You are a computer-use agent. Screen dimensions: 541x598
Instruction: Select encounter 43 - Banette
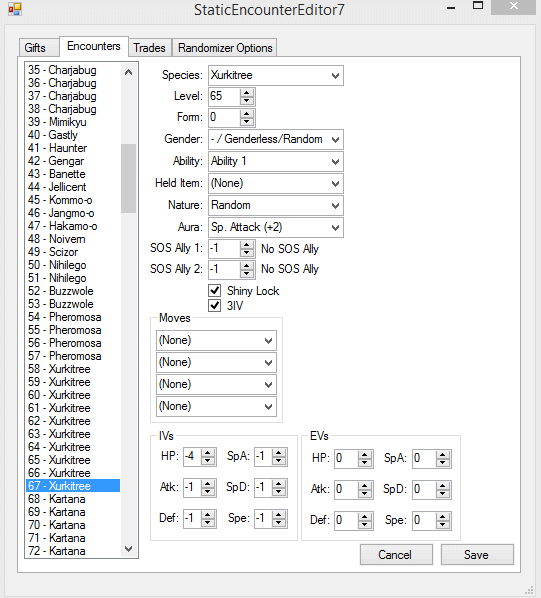[x=73, y=174]
